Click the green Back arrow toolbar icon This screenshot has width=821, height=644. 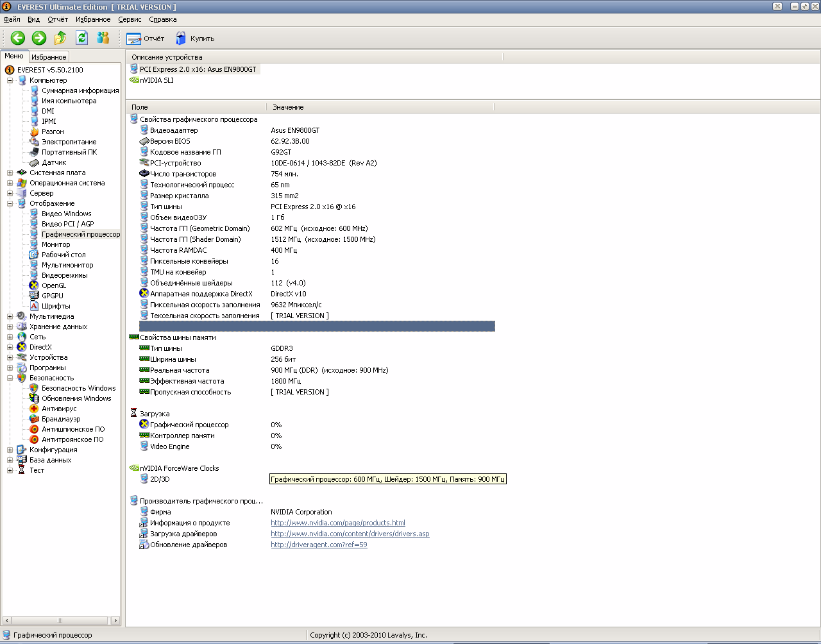pos(17,38)
